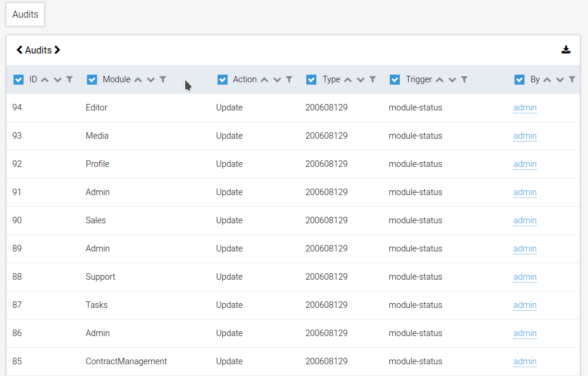Sort the Action column descending
Image resolution: width=588 pixels, height=376 pixels.
[x=276, y=79]
